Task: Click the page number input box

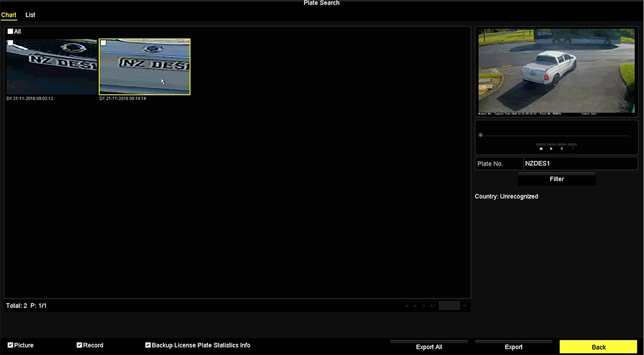Action: click(450, 305)
